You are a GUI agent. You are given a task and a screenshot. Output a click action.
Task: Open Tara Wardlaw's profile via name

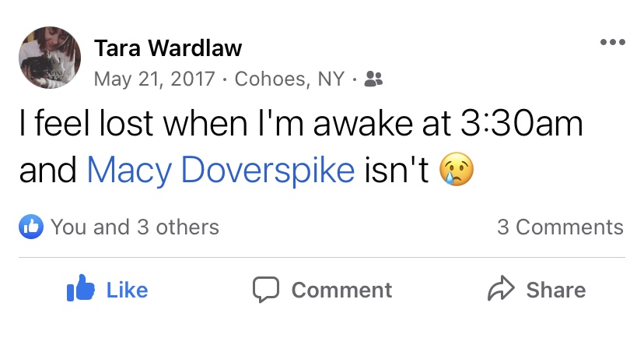168,48
